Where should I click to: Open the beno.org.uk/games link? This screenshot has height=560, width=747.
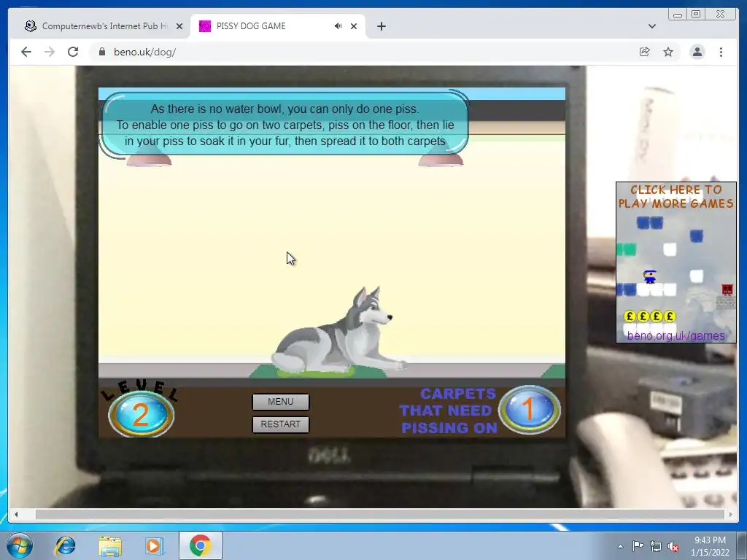click(x=676, y=335)
